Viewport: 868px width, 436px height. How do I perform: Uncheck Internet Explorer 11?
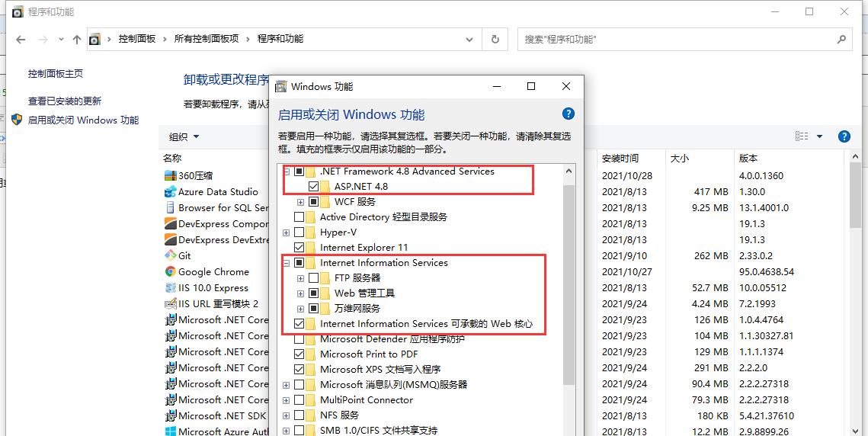[x=299, y=247]
